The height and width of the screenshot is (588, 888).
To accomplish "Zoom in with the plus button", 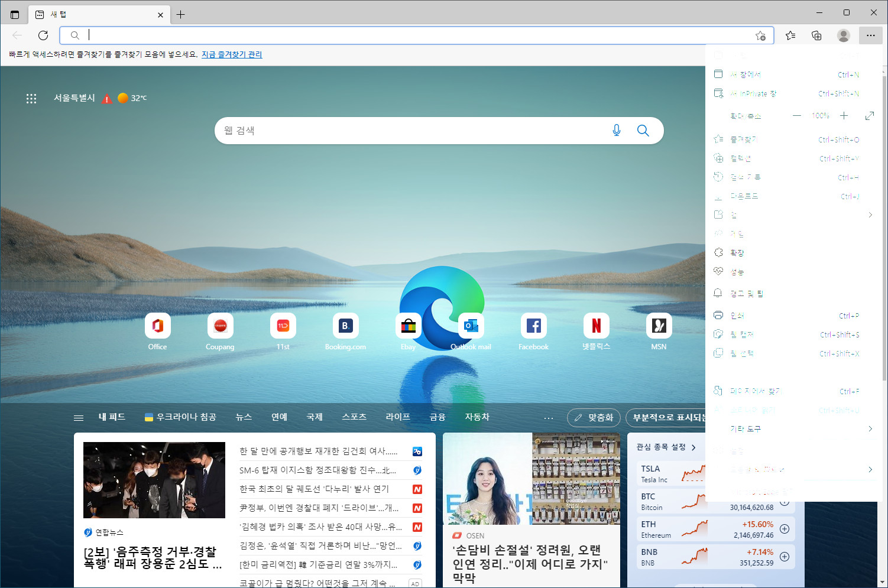I will [x=844, y=116].
